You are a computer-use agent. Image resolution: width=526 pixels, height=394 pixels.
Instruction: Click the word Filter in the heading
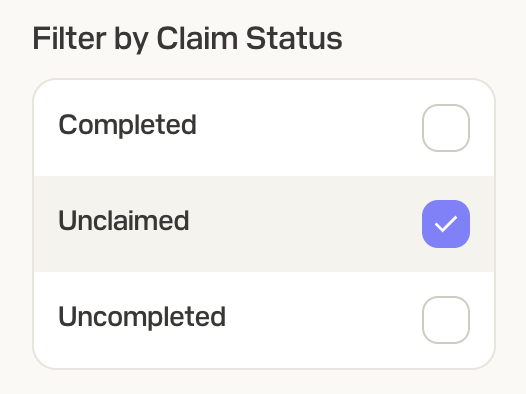(x=69, y=38)
